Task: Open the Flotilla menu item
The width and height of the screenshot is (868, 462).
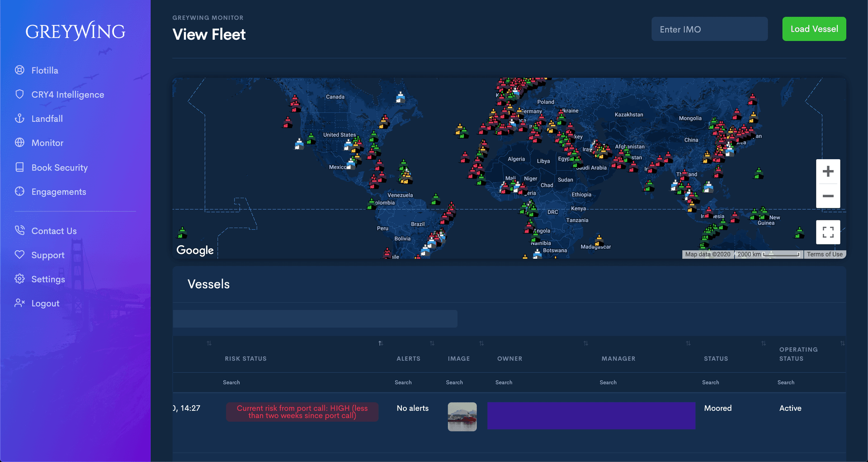Action: click(45, 70)
